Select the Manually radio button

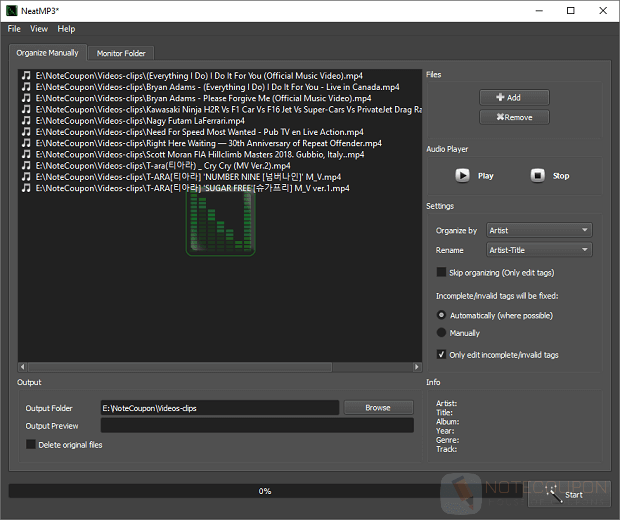pyautogui.click(x=441, y=332)
